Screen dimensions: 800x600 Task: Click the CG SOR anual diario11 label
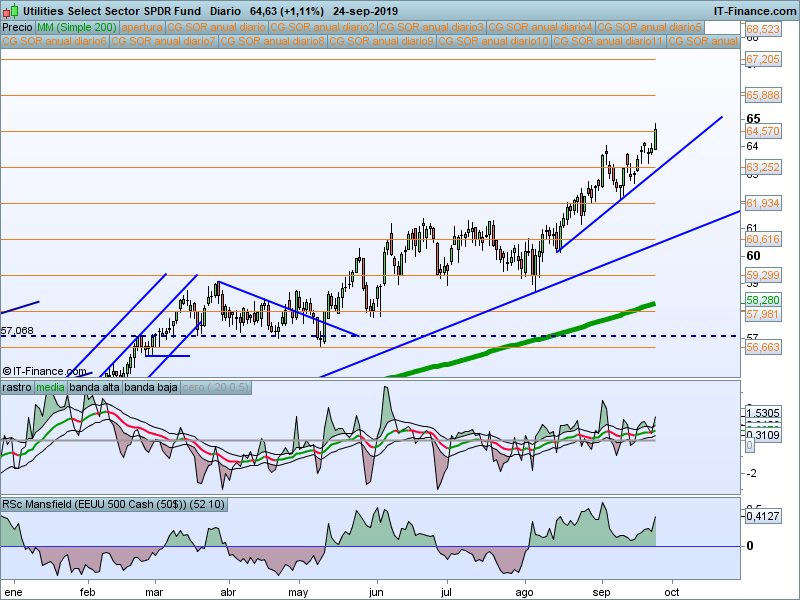click(x=608, y=41)
